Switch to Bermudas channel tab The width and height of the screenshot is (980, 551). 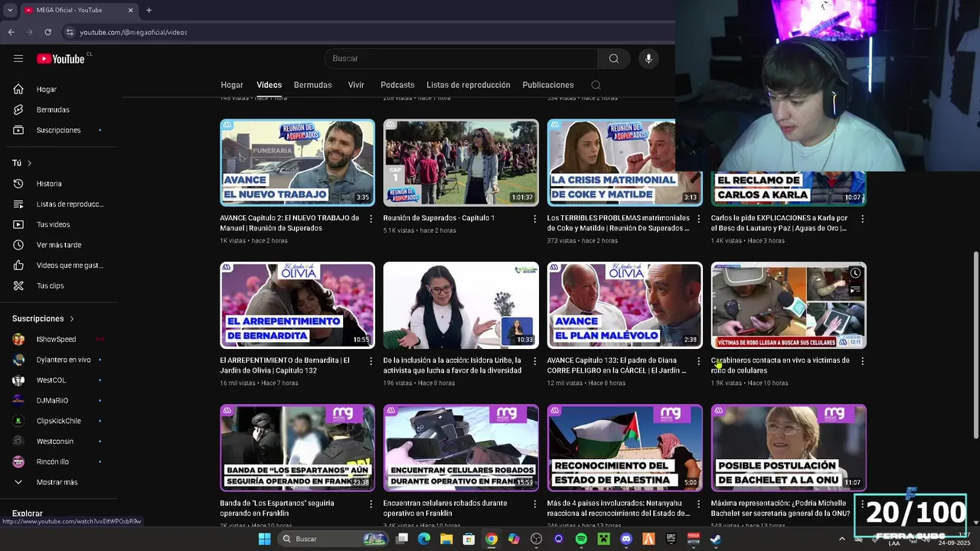313,85
